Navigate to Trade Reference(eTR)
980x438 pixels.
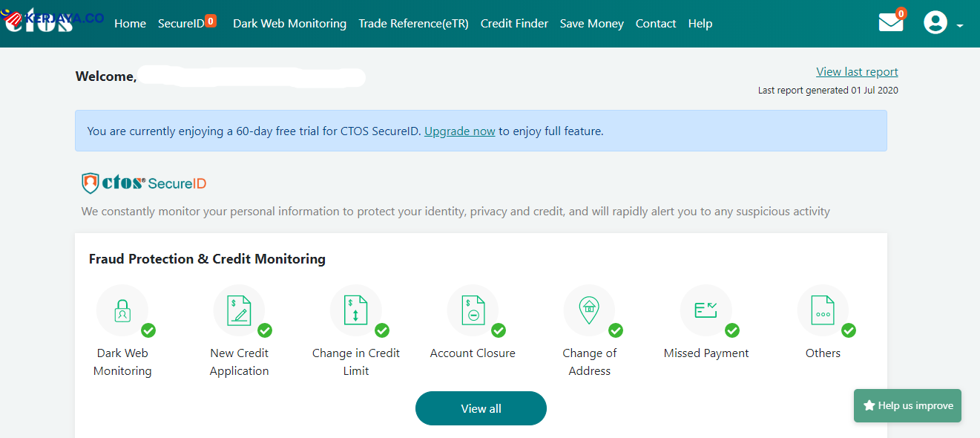coord(413,24)
